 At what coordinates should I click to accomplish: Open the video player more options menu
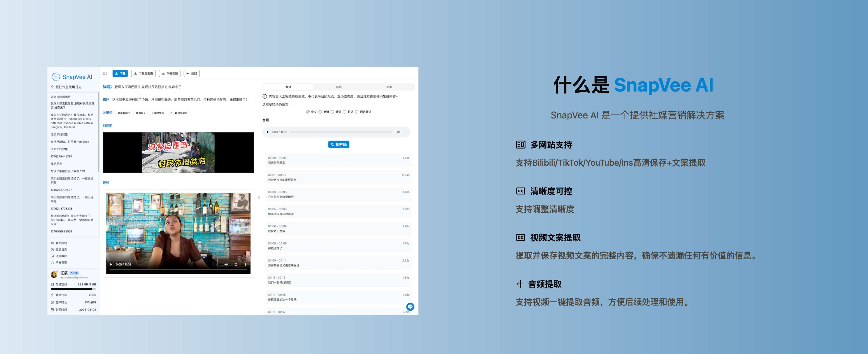pos(246,264)
